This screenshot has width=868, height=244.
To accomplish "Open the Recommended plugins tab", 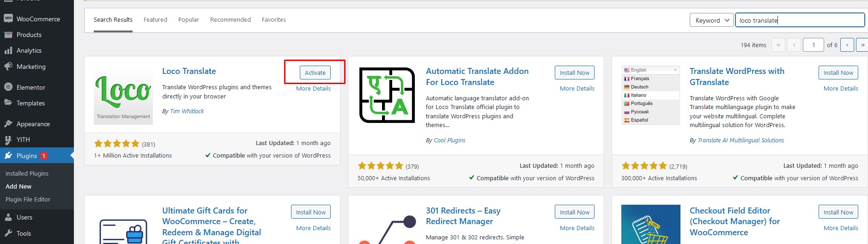I will 231,19.
